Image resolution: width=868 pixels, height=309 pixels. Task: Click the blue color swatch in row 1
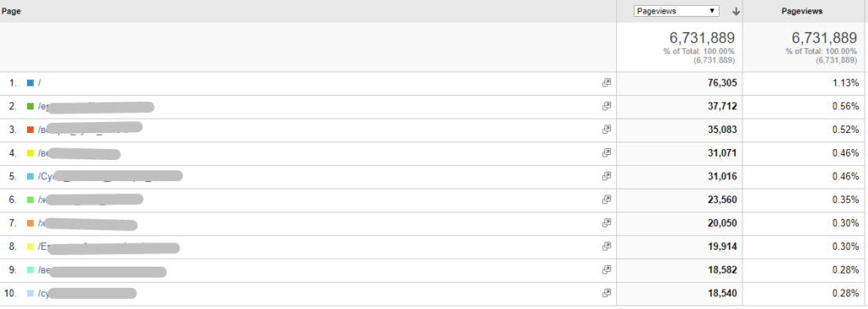coord(31,83)
